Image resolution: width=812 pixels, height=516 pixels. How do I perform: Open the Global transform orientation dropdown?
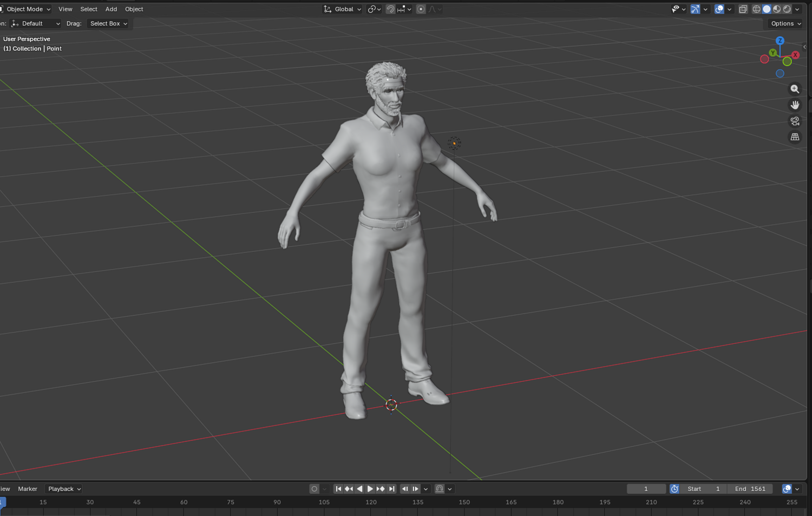[x=343, y=9]
